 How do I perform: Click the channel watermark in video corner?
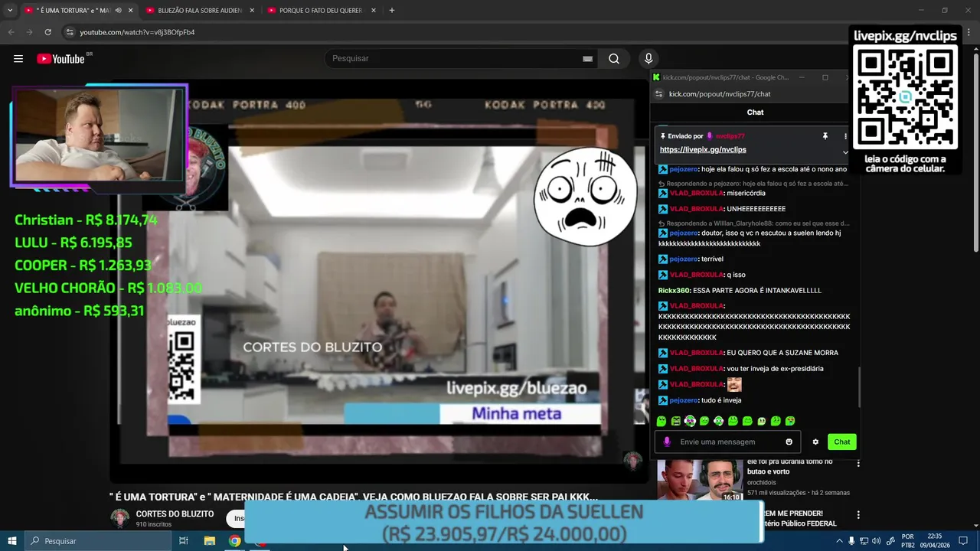632,461
